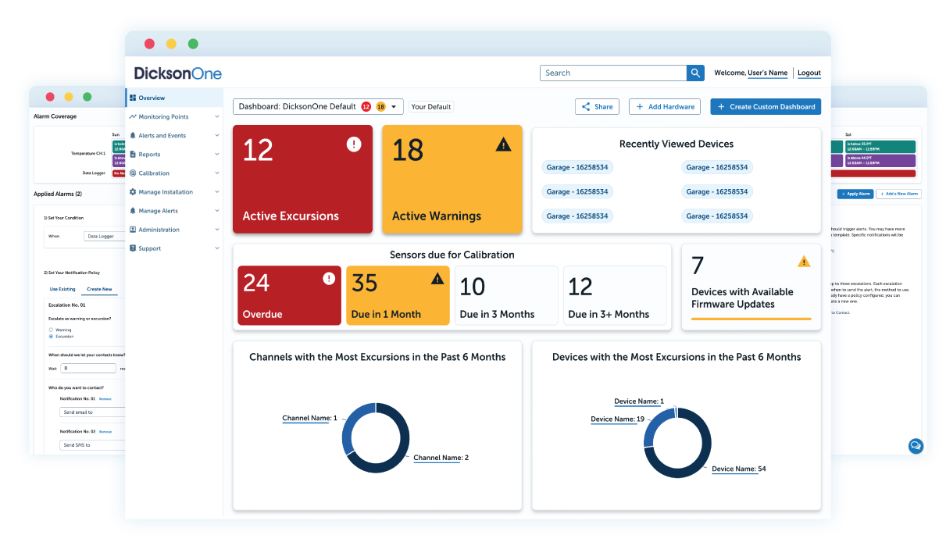Select the Excursion radio button
This screenshot has width=946, height=560.
pyautogui.click(x=52, y=337)
